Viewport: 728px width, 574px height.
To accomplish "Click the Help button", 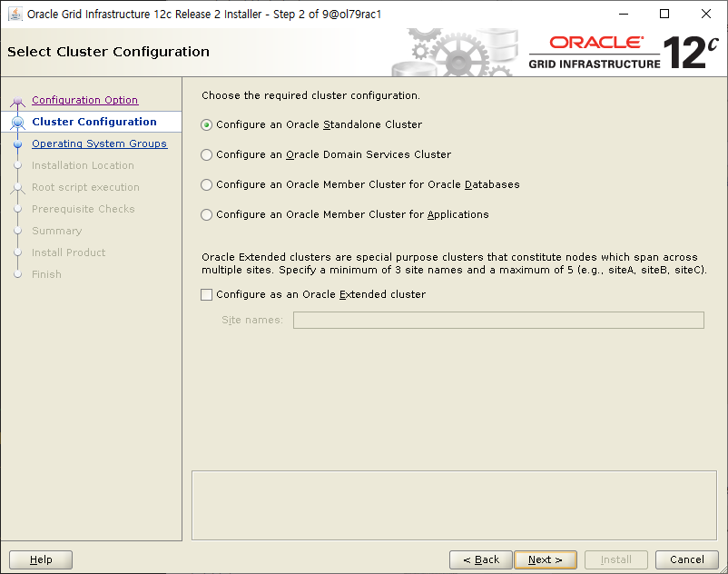I will coord(41,559).
